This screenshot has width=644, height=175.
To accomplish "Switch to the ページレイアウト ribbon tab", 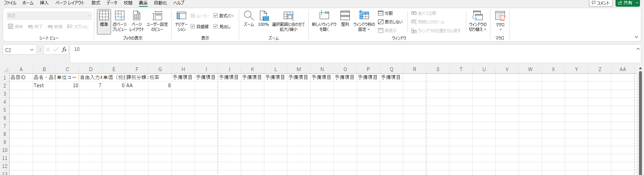I will coord(70,3).
